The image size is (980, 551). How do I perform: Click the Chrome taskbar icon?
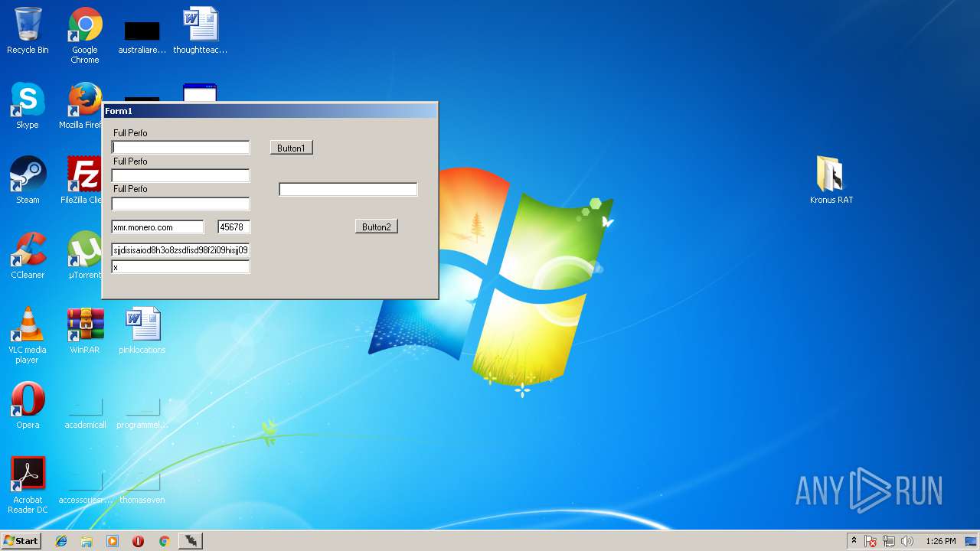point(164,541)
